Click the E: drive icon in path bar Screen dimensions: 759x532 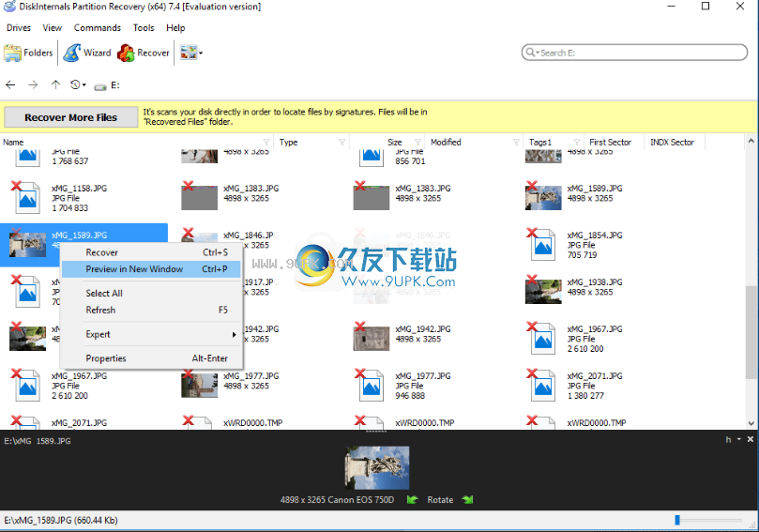100,86
